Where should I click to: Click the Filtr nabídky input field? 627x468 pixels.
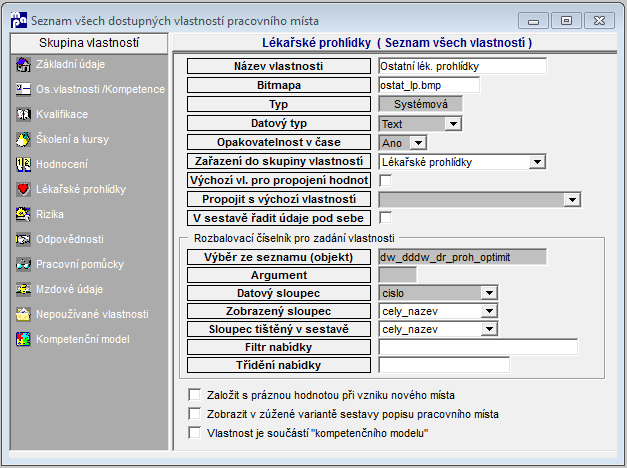[x=478, y=347]
